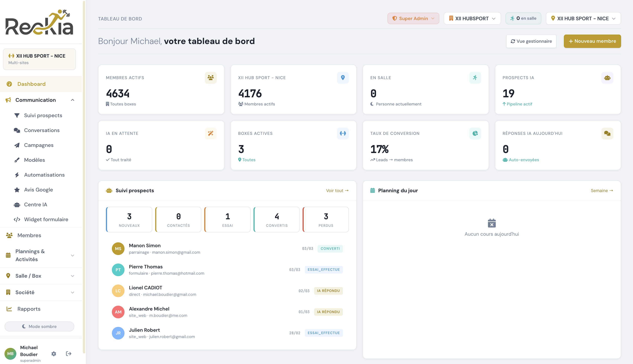This screenshot has height=364, width=633.
Task: Open the Centre IA
Action: point(36,204)
